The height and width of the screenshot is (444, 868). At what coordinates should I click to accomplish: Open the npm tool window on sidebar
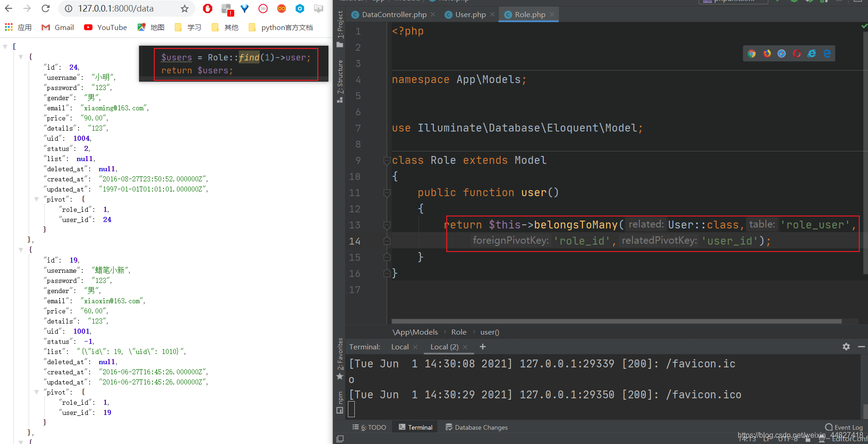(x=340, y=402)
